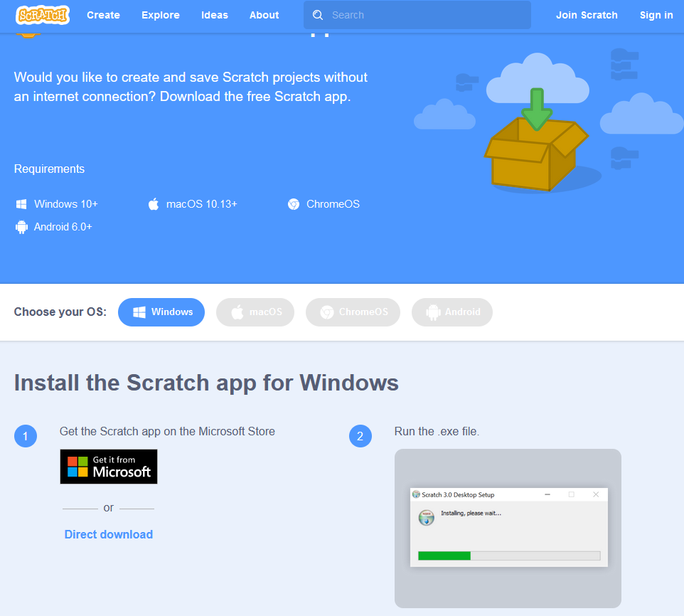This screenshot has width=684, height=616.
Task: Click Sign in
Action: tap(656, 15)
